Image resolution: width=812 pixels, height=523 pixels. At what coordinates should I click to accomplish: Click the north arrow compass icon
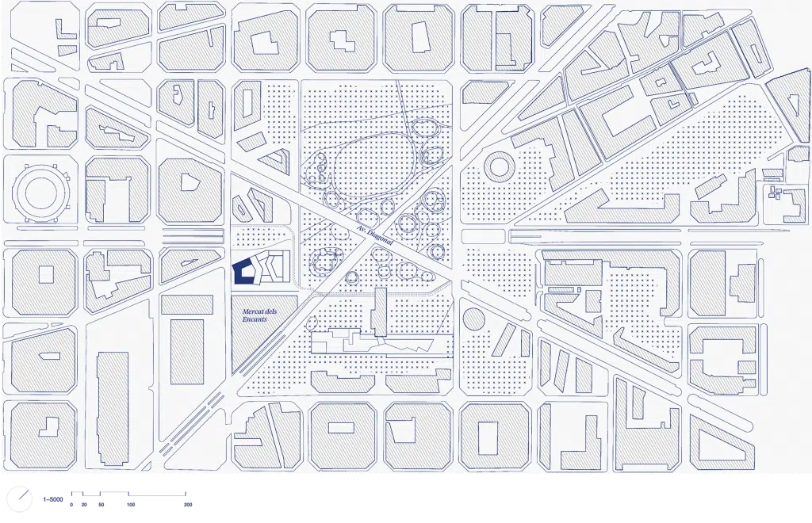point(20,499)
